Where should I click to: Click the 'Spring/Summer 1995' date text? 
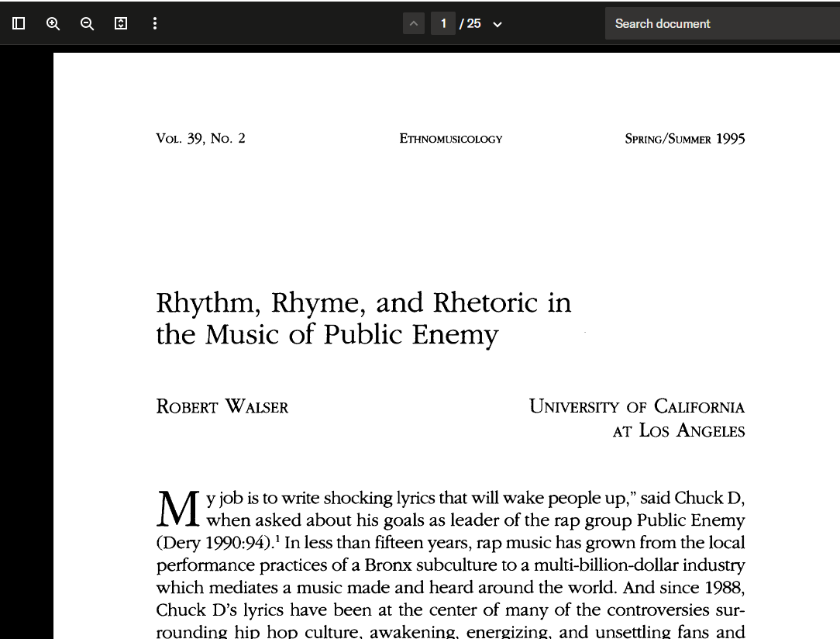click(684, 140)
